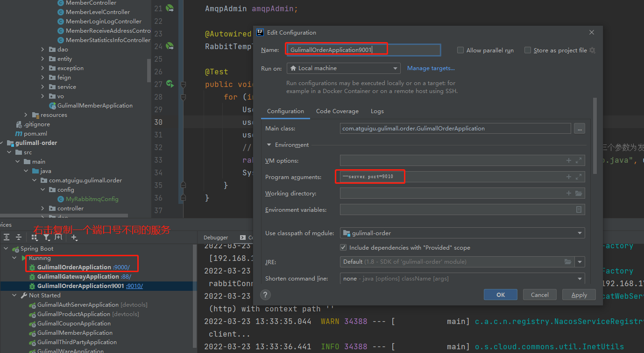
Task: Click the gear icon beside Store as project file
Action: [x=593, y=50]
